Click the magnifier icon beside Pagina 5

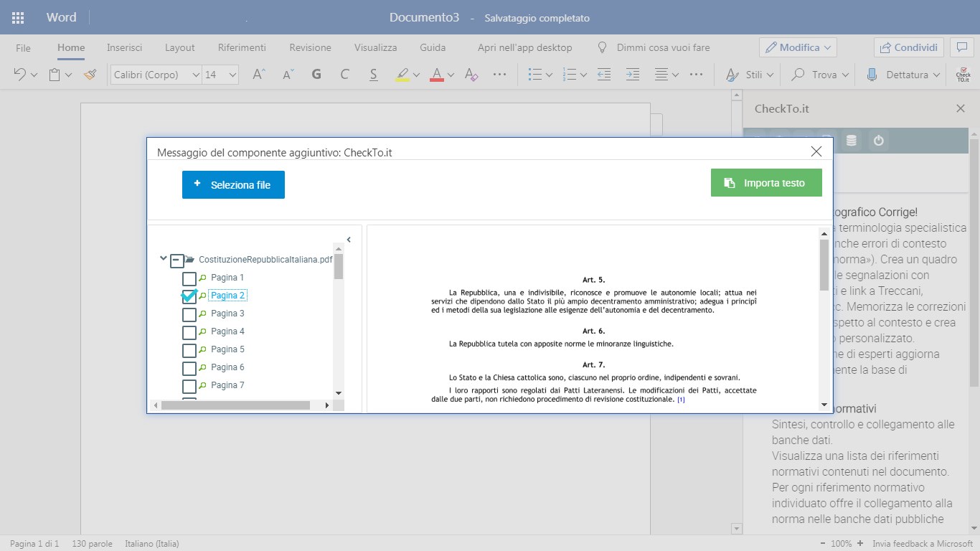(x=203, y=349)
